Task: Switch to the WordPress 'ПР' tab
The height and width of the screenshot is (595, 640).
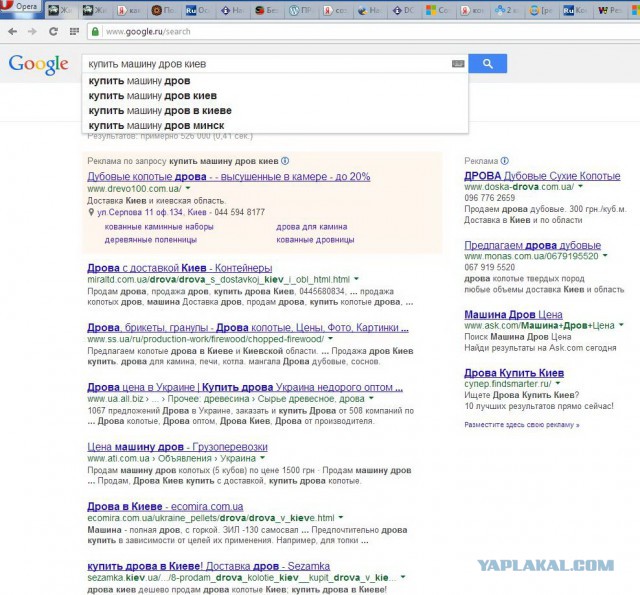Action: pyautogui.click(x=301, y=10)
